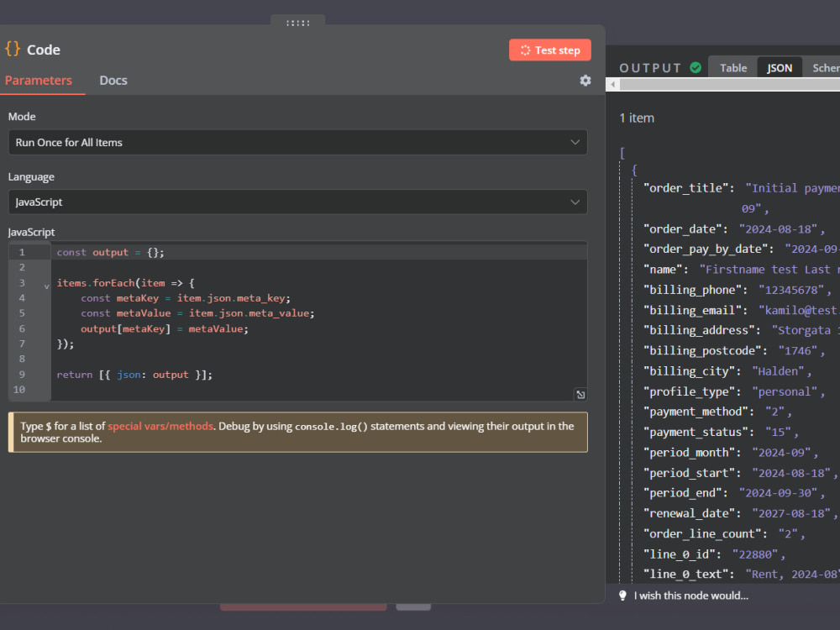Click the Code node braces icon
The width and height of the screenshot is (840, 630).
tap(13, 49)
